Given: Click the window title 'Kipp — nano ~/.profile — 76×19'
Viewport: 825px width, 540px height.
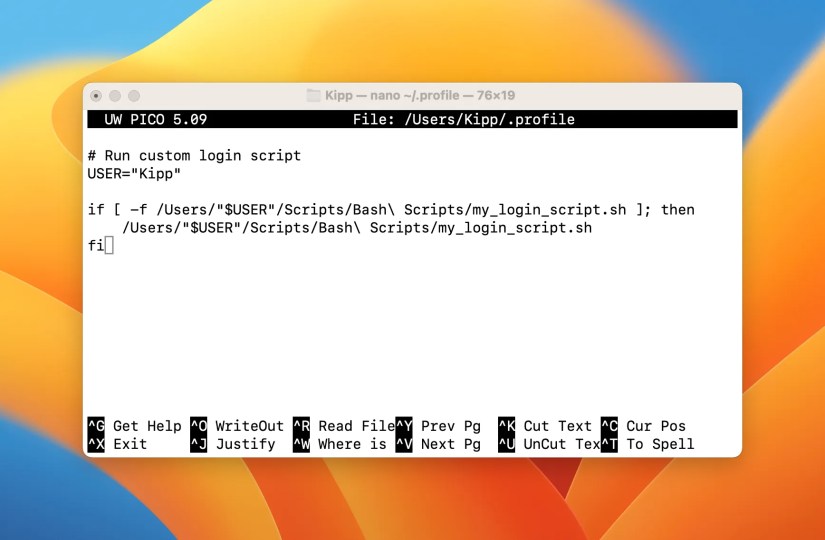Looking at the screenshot, I should click(420, 96).
